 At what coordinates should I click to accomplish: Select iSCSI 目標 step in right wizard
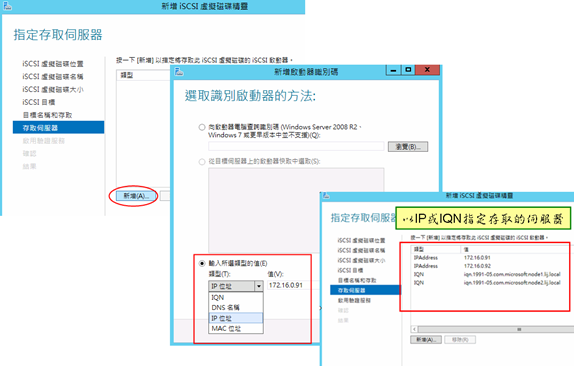coord(350,270)
